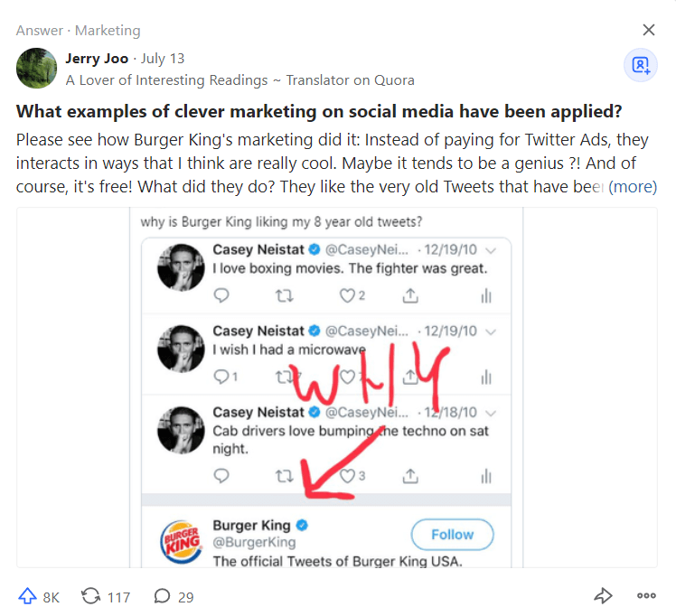Click retweet icon on boxing movies tweet

point(284,296)
